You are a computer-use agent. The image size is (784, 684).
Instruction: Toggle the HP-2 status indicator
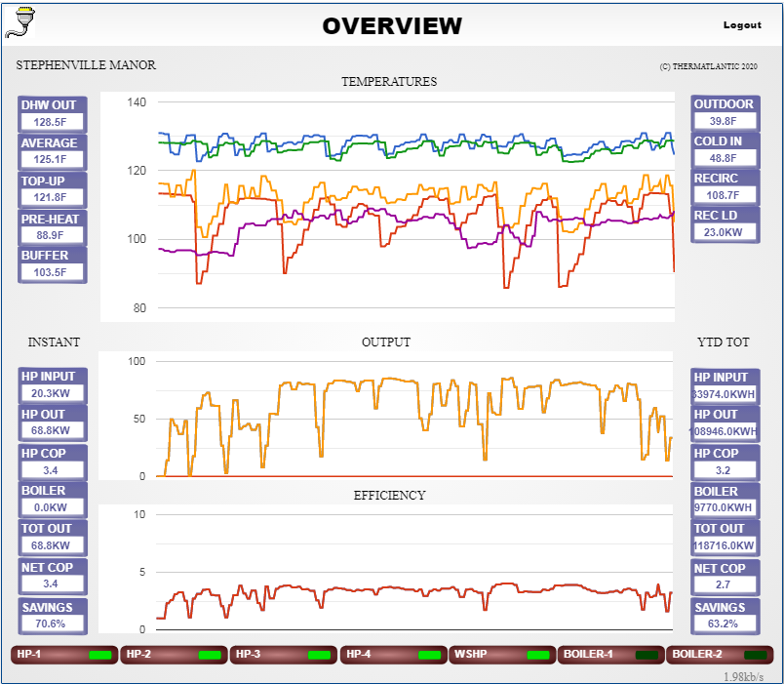click(x=210, y=655)
